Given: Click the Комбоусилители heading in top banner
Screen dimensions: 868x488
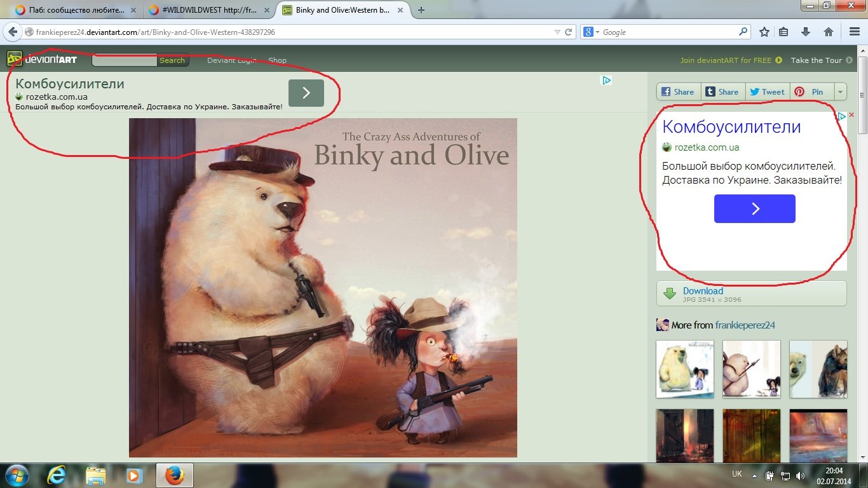Looking at the screenshot, I should 70,84.
